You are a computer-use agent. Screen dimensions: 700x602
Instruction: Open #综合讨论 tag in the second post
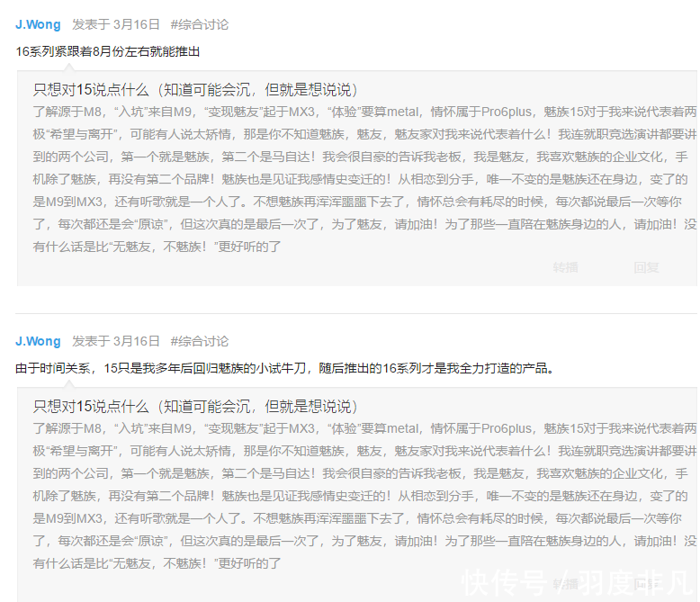(200, 341)
